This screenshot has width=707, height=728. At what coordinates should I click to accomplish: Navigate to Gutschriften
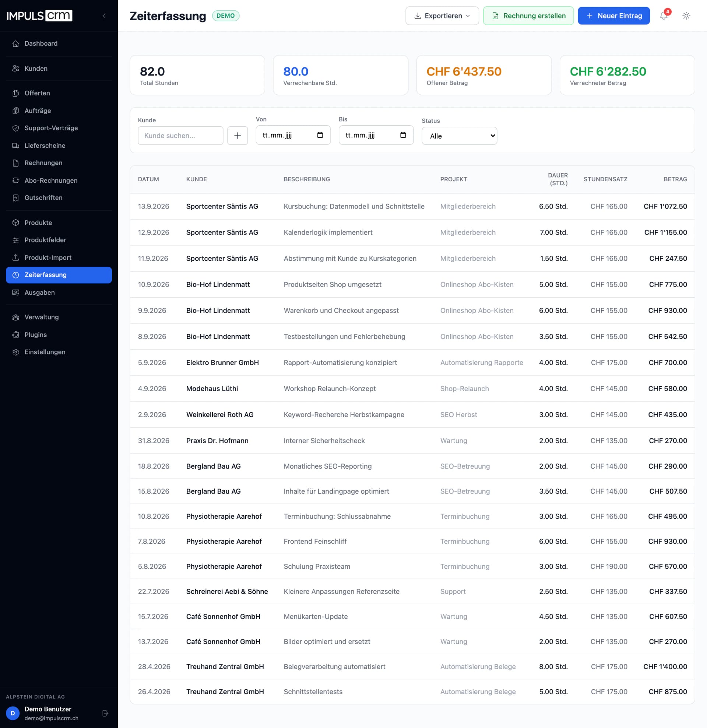pyautogui.click(x=59, y=198)
